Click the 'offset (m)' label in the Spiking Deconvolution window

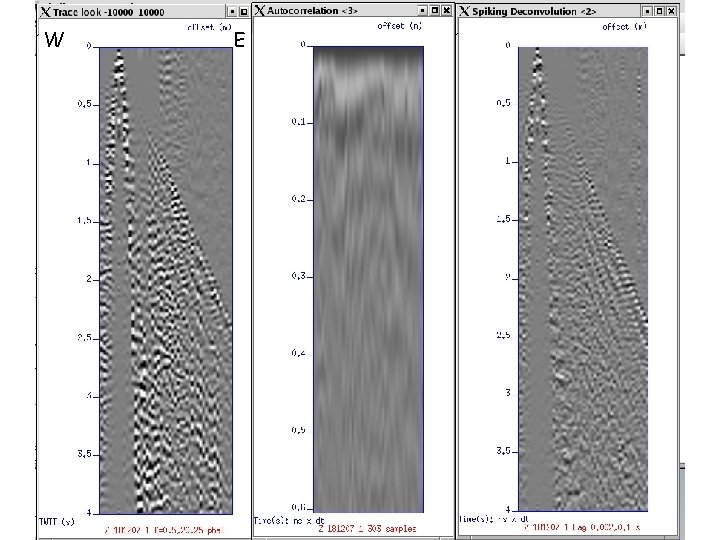pyautogui.click(x=624, y=27)
